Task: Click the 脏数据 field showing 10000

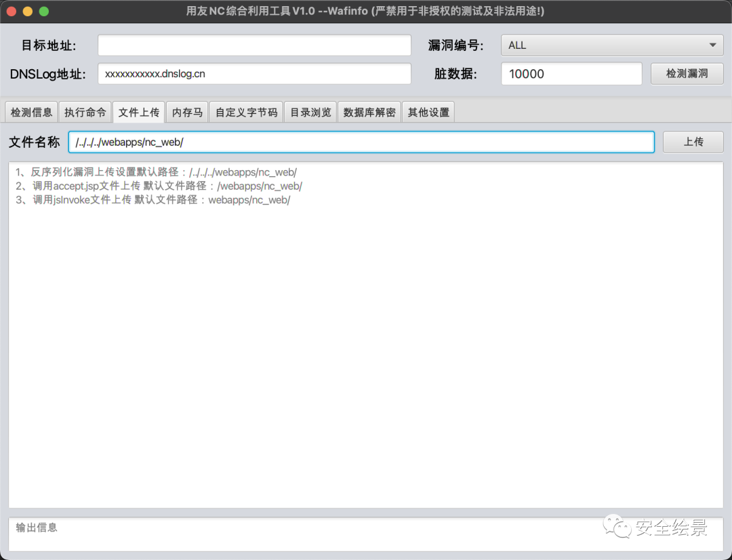Action: [571, 74]
